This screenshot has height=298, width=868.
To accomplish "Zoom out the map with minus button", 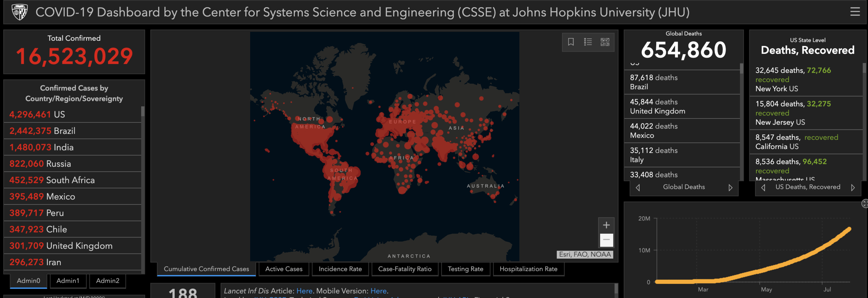I will [x=606, y=240].
